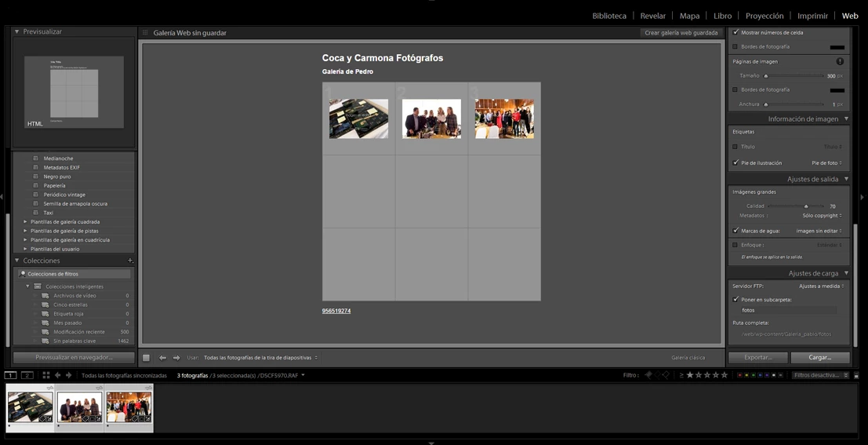The image size is (868, 445).
Task: Go to previous photo with toolbar left arrow
Action: (x=162, y=358)
